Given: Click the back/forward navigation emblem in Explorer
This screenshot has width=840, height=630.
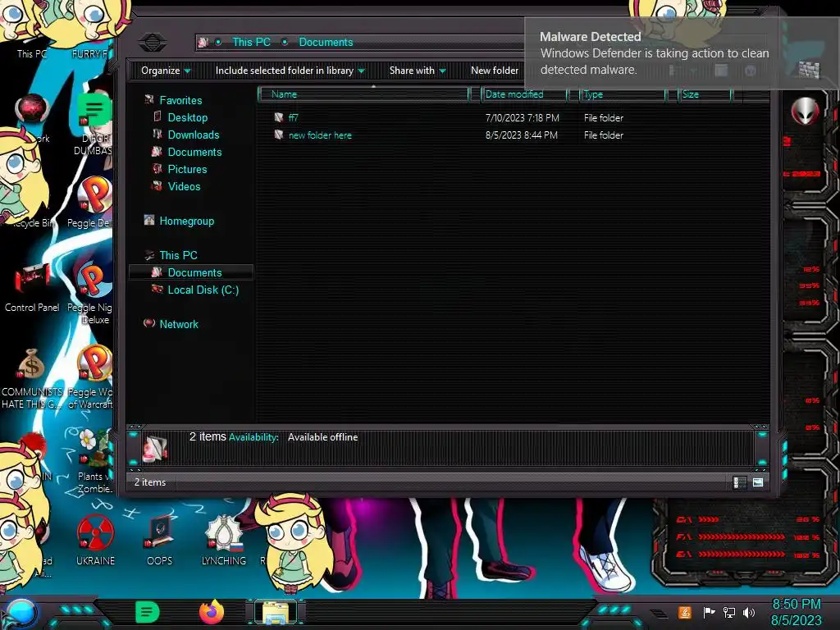Looking at the screenshot, I should [152, 42].
